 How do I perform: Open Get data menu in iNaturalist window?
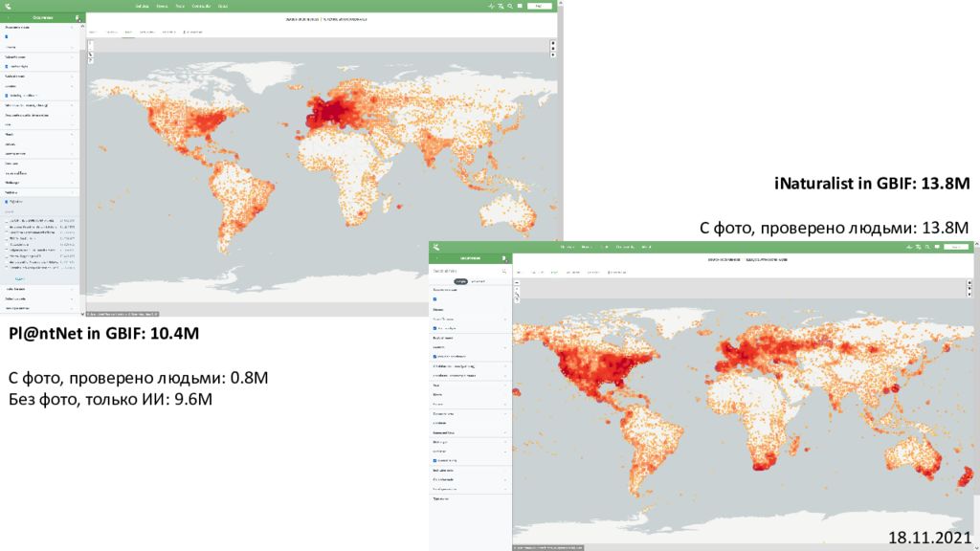pyautogui.click(x=567, y=248)
